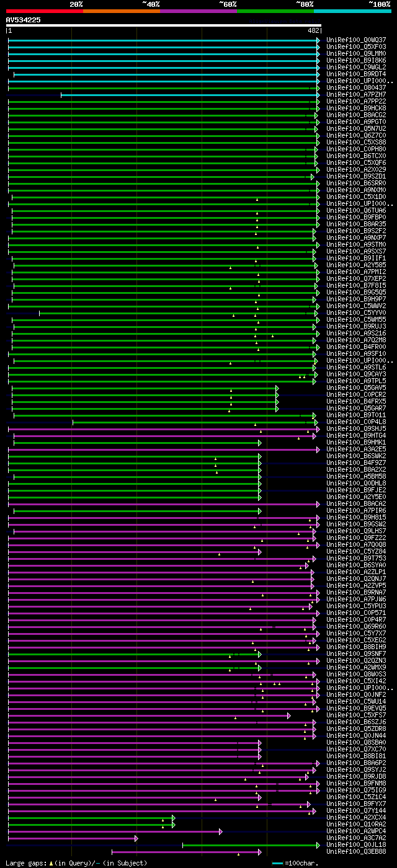
Task: Click the UniRef100_Q0DHL8 label
Action: (x=356, y=483)
